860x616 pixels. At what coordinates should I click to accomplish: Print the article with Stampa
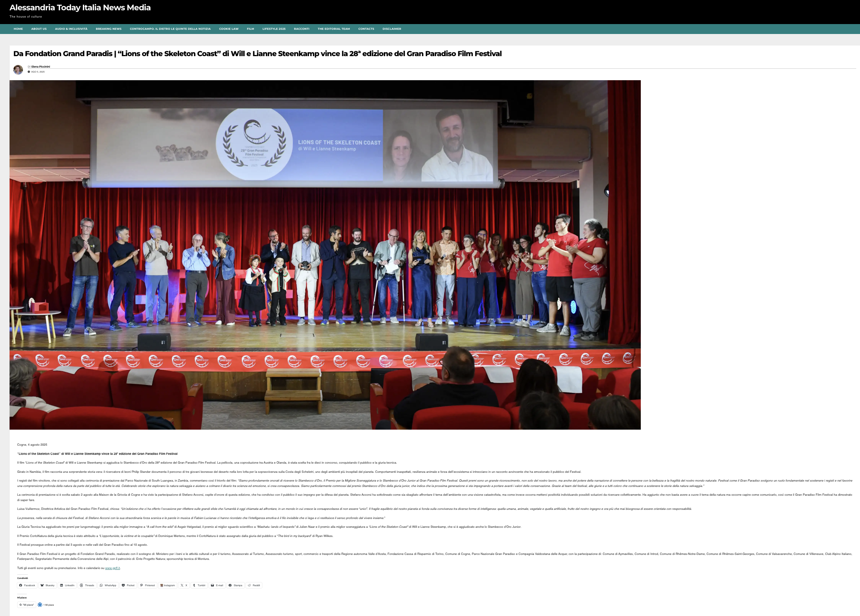[236, 585]
